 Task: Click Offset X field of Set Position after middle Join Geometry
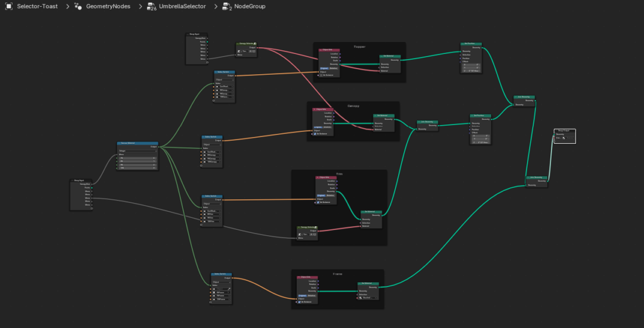point(480,136)
